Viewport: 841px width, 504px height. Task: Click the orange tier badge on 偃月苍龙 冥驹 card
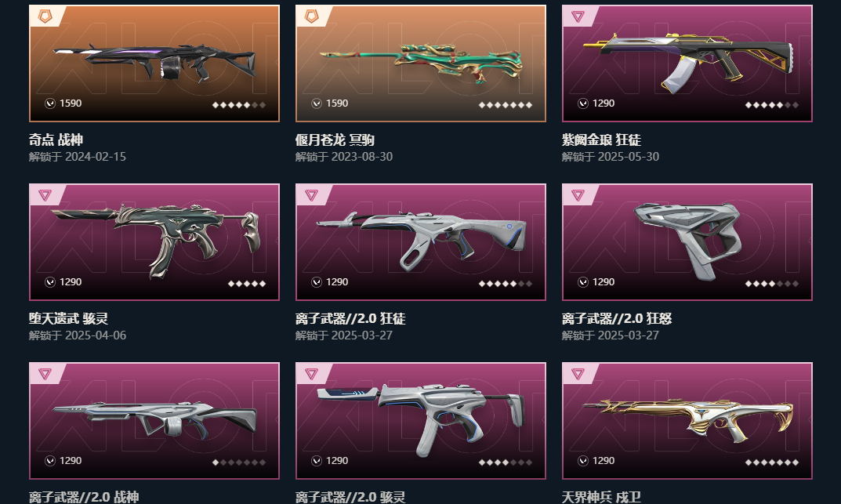(312, 16)
